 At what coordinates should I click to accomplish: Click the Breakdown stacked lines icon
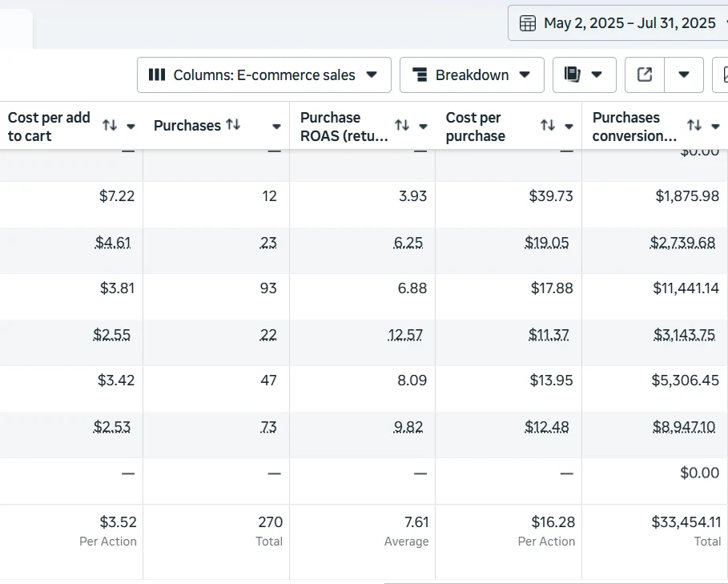pos(420,75)
